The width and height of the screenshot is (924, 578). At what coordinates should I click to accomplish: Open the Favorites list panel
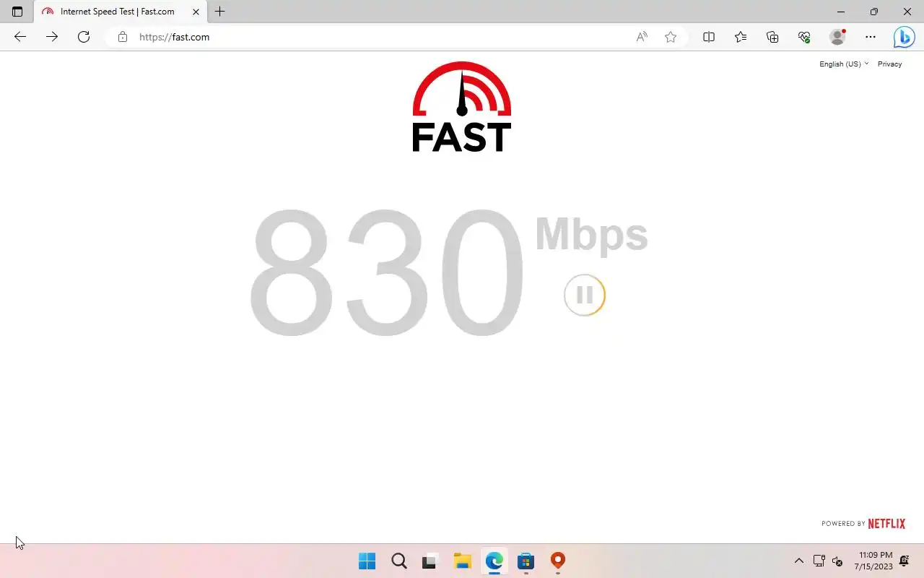pyautogui.click(x=741, y=37)
